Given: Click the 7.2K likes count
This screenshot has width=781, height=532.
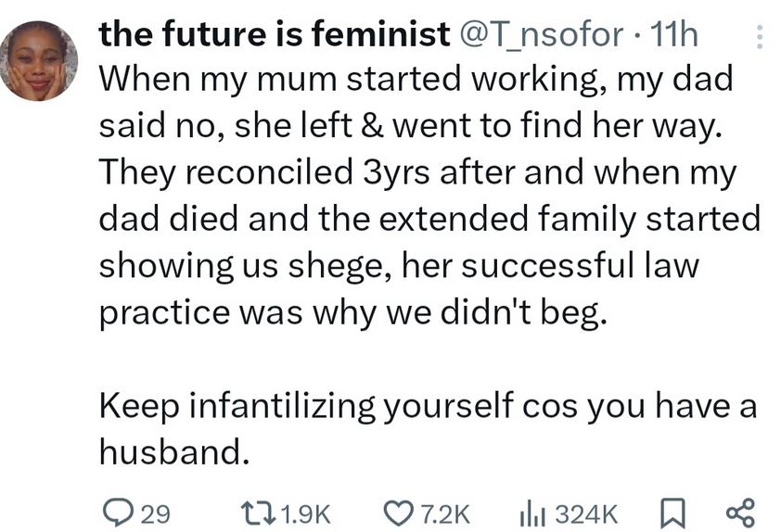Looking at the screenshot, I should click(445, 514).
